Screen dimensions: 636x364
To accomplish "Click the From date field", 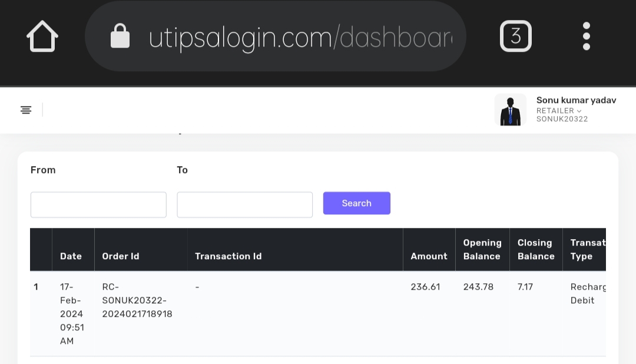I will pyautogui.click(x=98, y=205).
